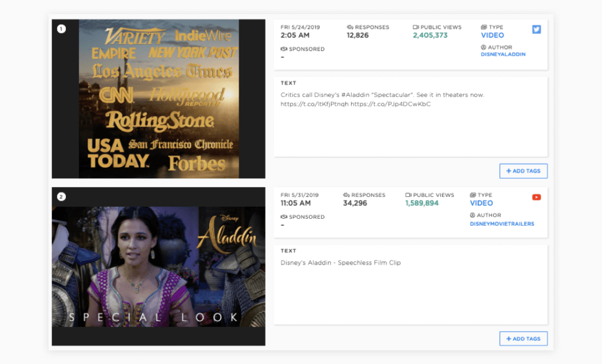Add tags to the Speechless Film Clip post
602x364 pixels.
pyautogui.click(x=523, y=339)
